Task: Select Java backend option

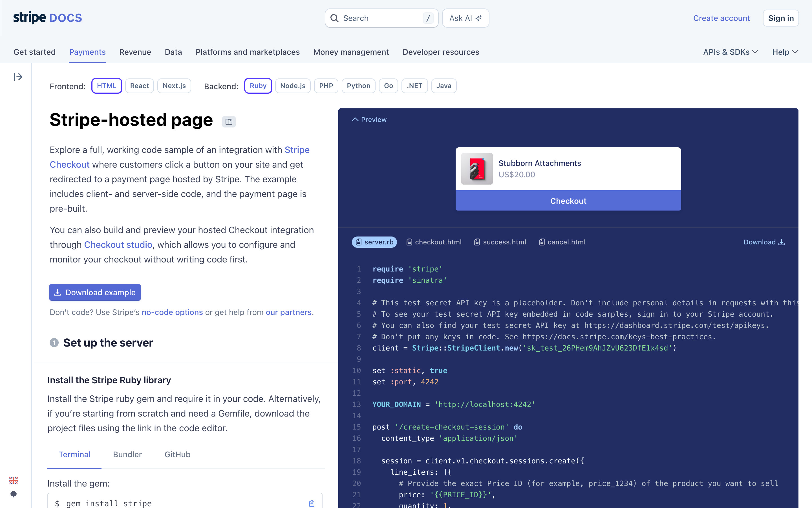Action: click(443, 86)
